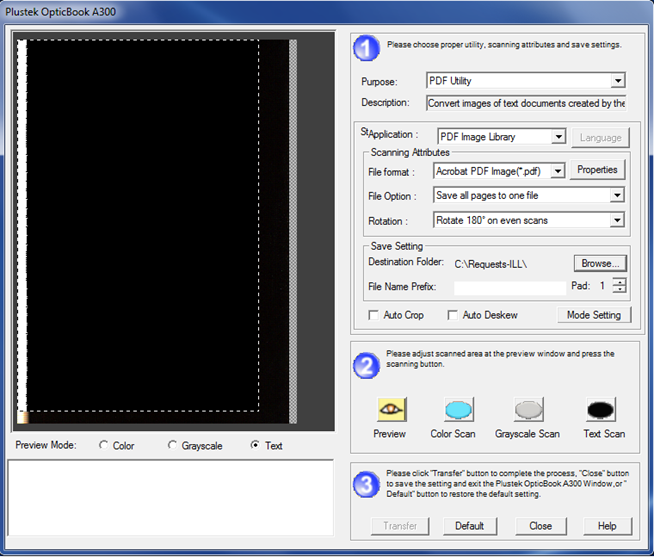Click the File Name Prefix input field

(x=510, y=287)
